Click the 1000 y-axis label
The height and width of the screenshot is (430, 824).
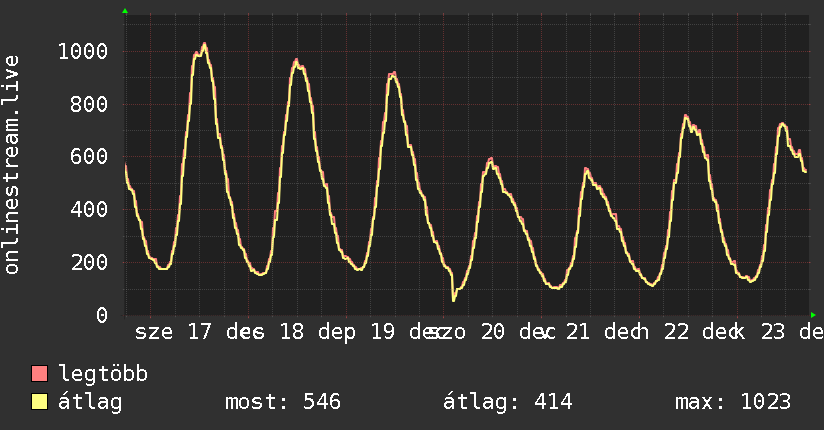tap(83, 52)
